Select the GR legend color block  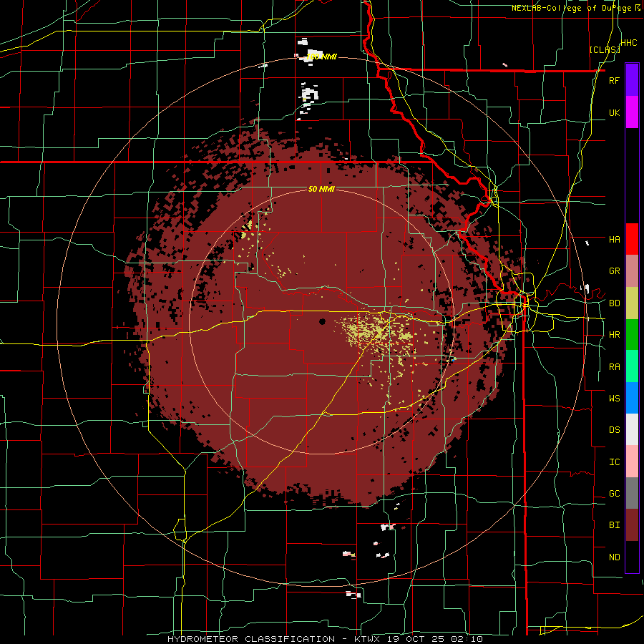click(x=632, y=271)
